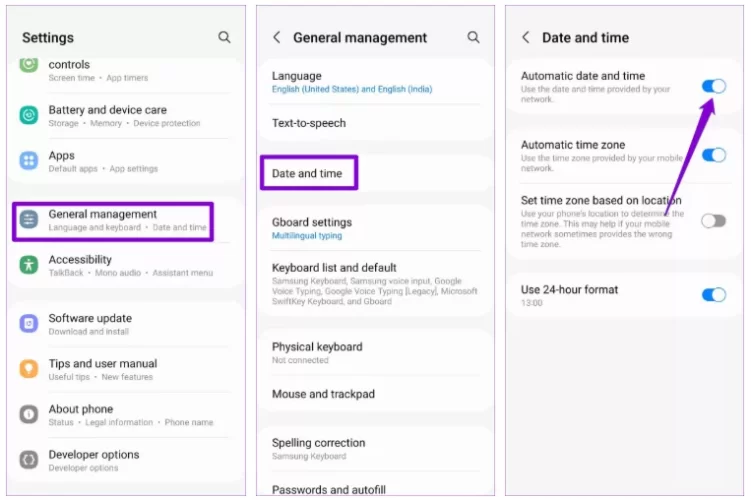Go back from General management screen
The image size is (751, 500).
[277, 37]
